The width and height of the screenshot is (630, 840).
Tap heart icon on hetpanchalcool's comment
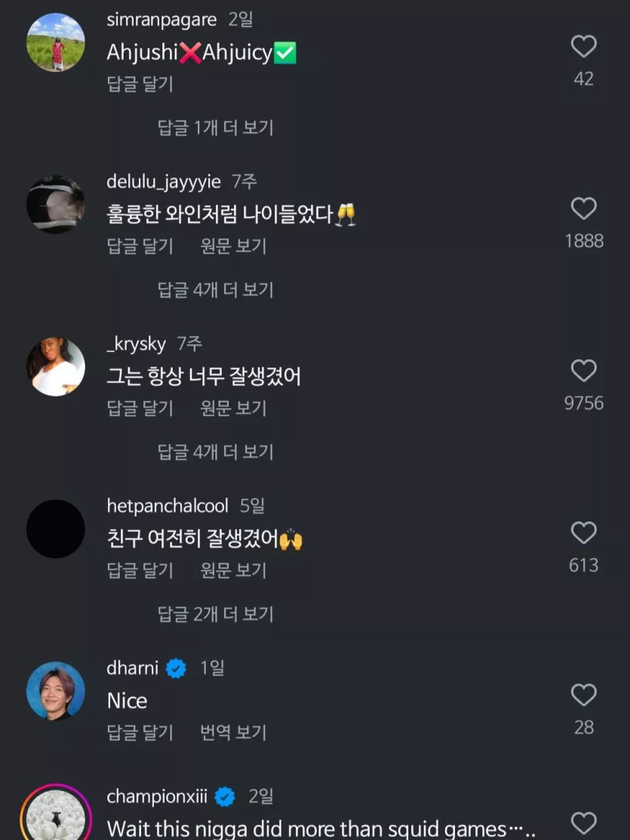point(583,534)
